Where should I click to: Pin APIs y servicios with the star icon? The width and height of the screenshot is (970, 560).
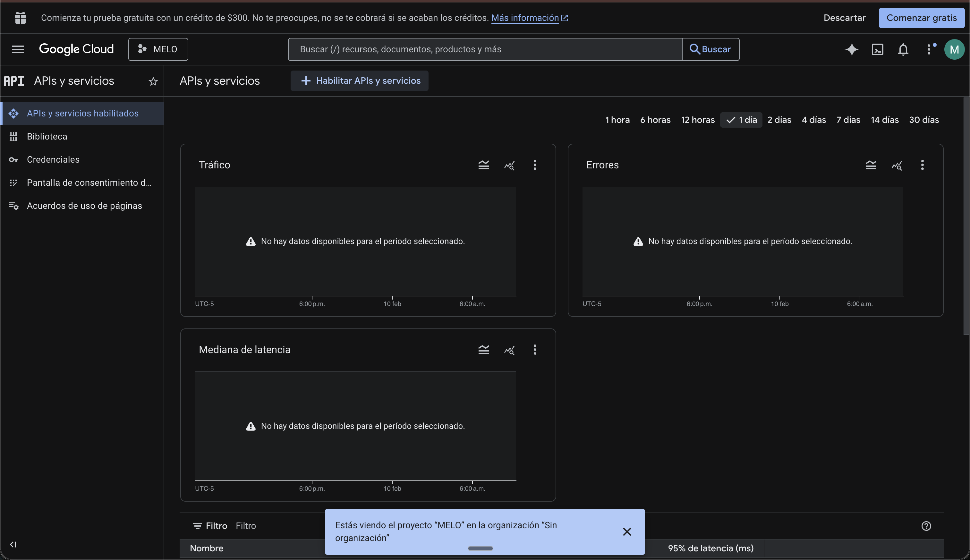[153, 81]
